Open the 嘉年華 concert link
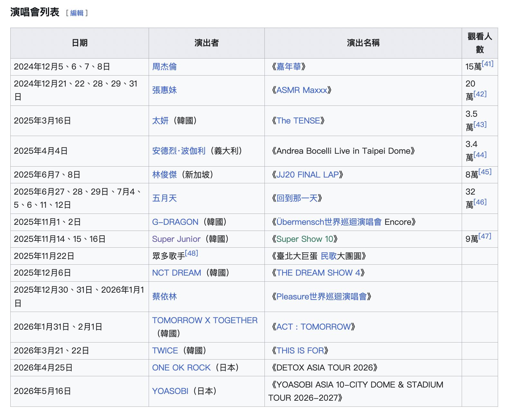The image size is (509, 420). coord(289,67)
